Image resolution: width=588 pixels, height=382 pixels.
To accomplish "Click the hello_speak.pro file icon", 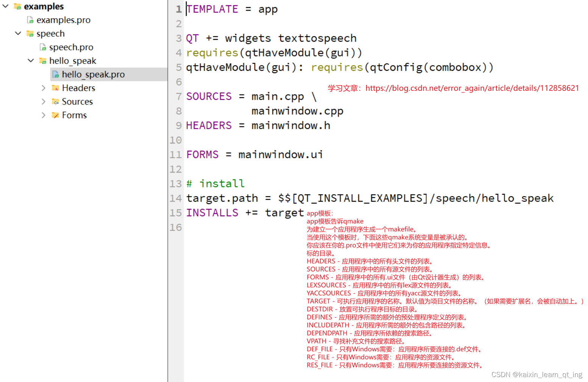I will [55, 74].
